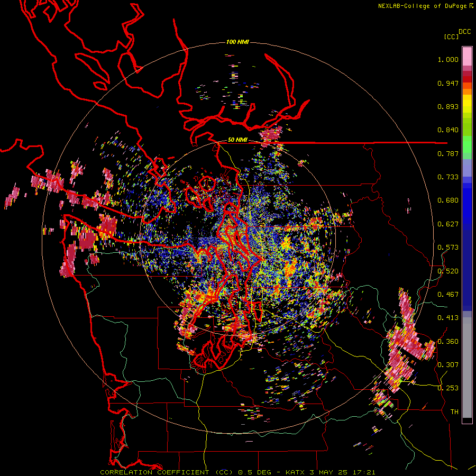Click the TH threshold label
The height and width of the screenshot is (476, 476).
(454, 412)
